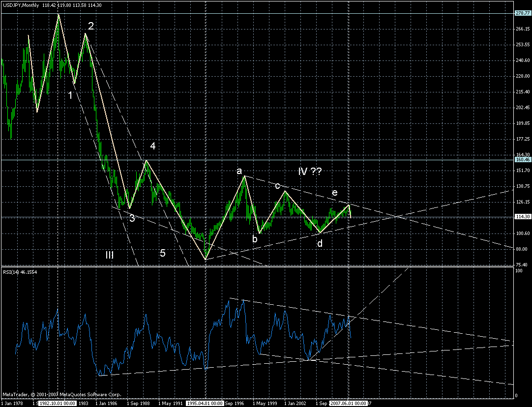Click the 266.15 price scale value
Screen dimensions: 532x407
[523, 29]
